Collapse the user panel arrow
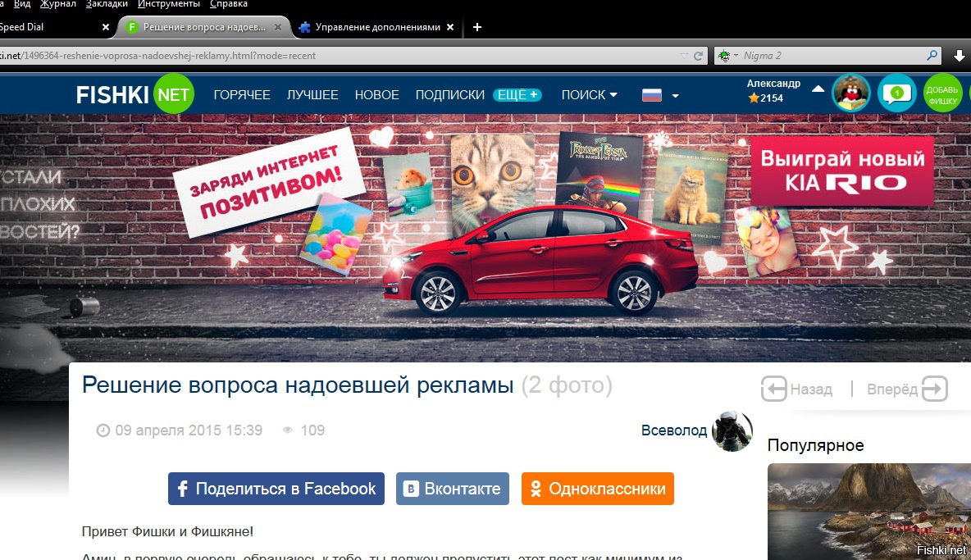This screenshot has height=560, width=971. pos(818,89)
